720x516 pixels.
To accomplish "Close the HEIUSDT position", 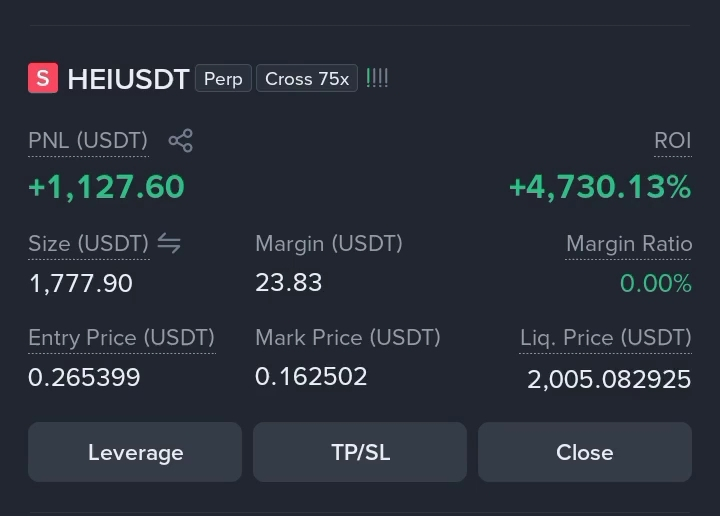I will click(585, 452).
